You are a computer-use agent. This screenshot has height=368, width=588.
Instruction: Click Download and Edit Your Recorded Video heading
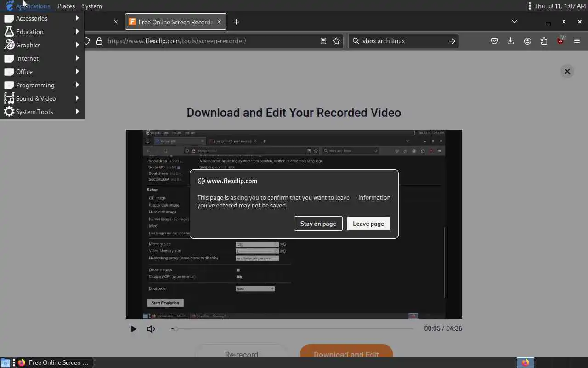(294, 113)
